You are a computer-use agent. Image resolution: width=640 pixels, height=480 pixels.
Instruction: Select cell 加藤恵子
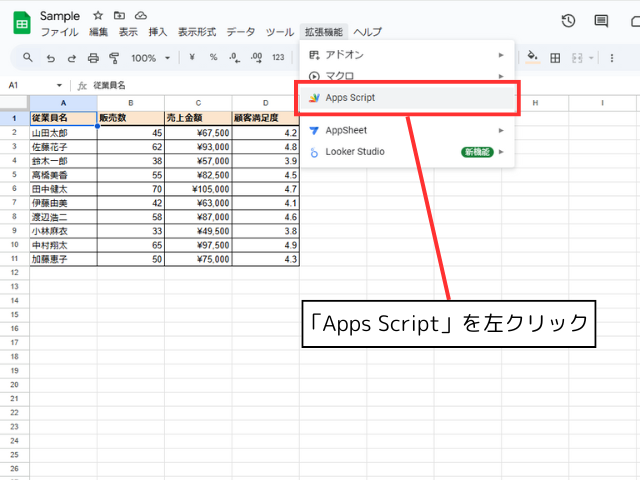[x=63, y=259]
